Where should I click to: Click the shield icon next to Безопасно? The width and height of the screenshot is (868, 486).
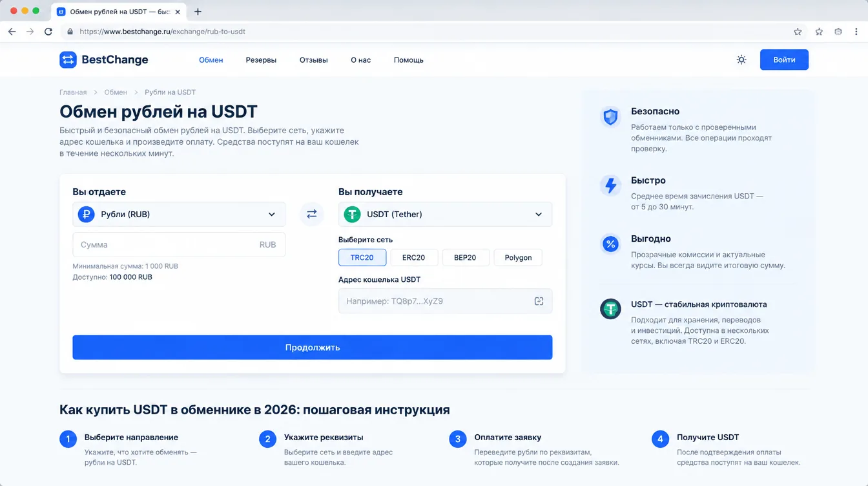click(x=610, y=117)
